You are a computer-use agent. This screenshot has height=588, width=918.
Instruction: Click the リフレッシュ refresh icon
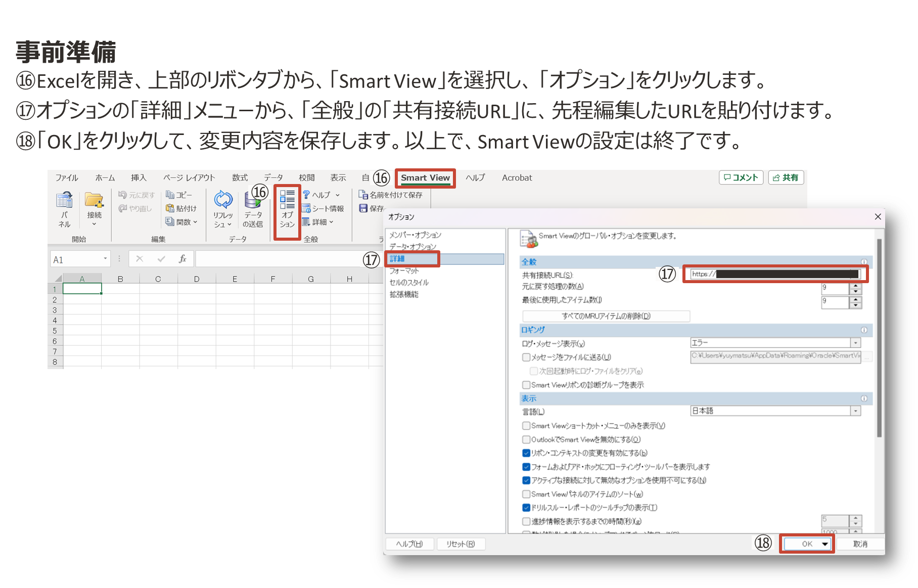click(x=223, y=200)
